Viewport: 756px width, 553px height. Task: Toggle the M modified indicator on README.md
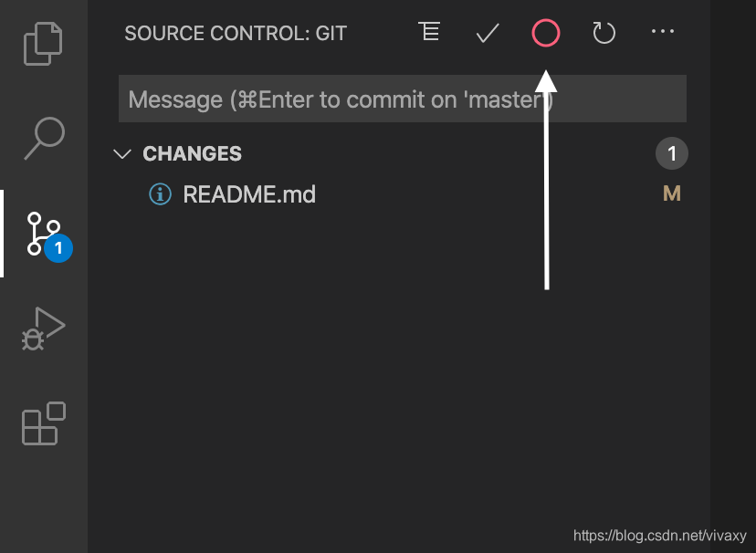672,193
